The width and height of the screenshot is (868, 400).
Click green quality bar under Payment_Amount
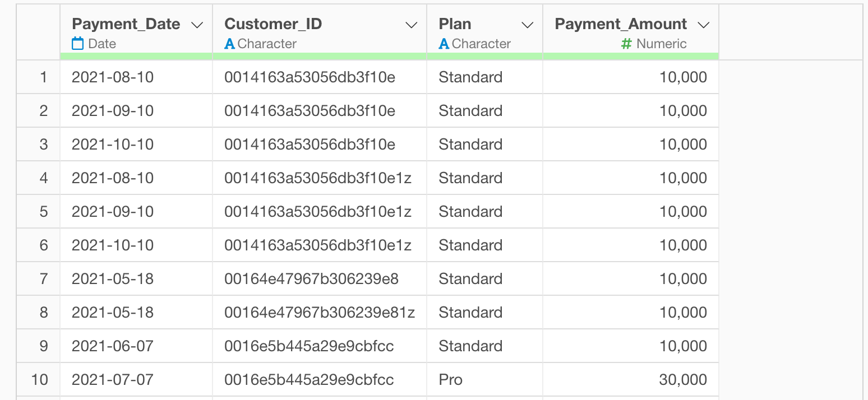pyautogui.click(x=630, y=56)
